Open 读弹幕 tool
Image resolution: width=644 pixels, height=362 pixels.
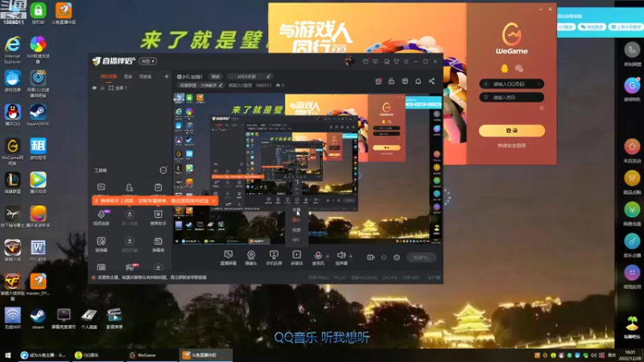101,245
